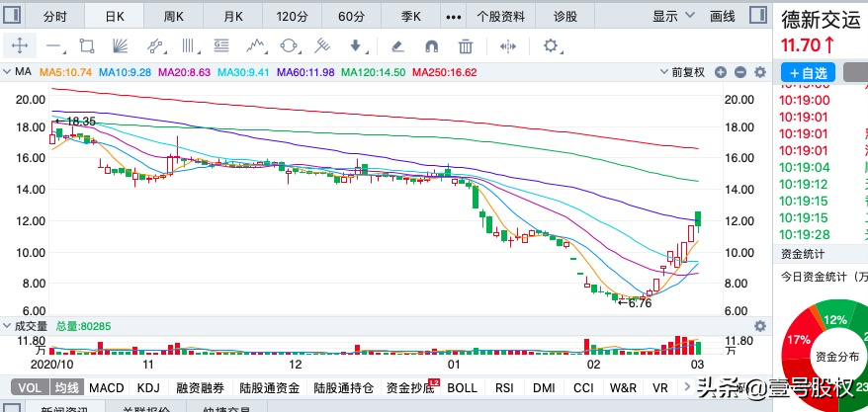Toggle the VOL indicator
The height and width of the screenshot is (412, 868).
pos(31,388)
